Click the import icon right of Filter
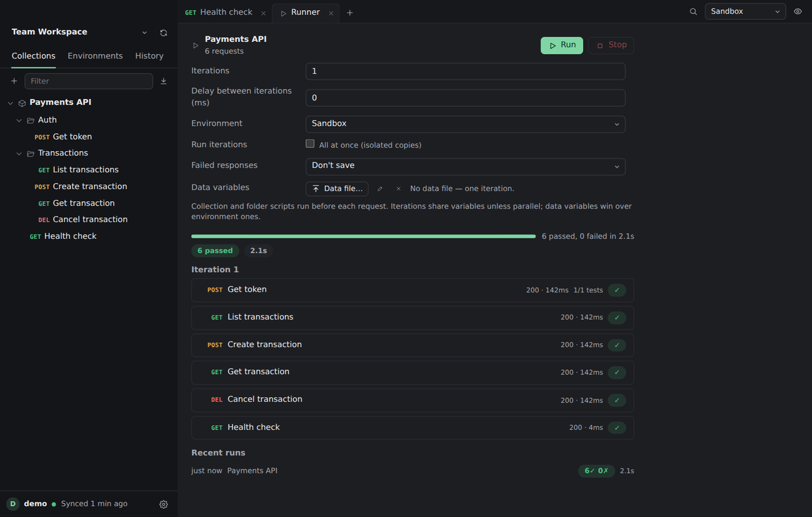 coord(164,81)
